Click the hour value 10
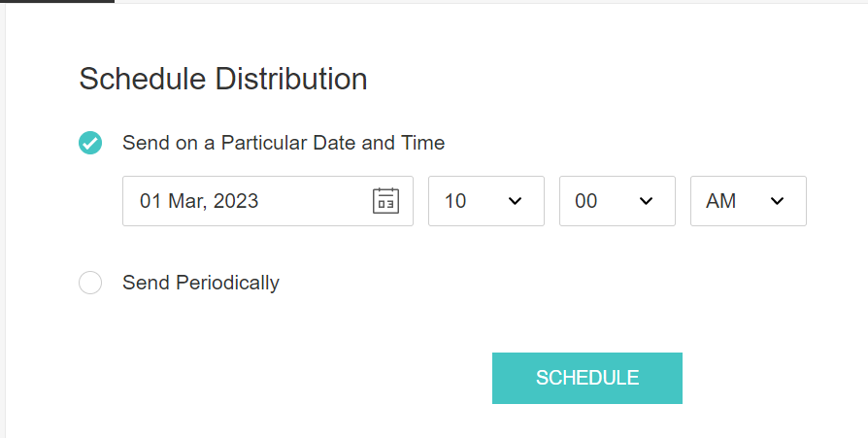 tap(455, 201)
